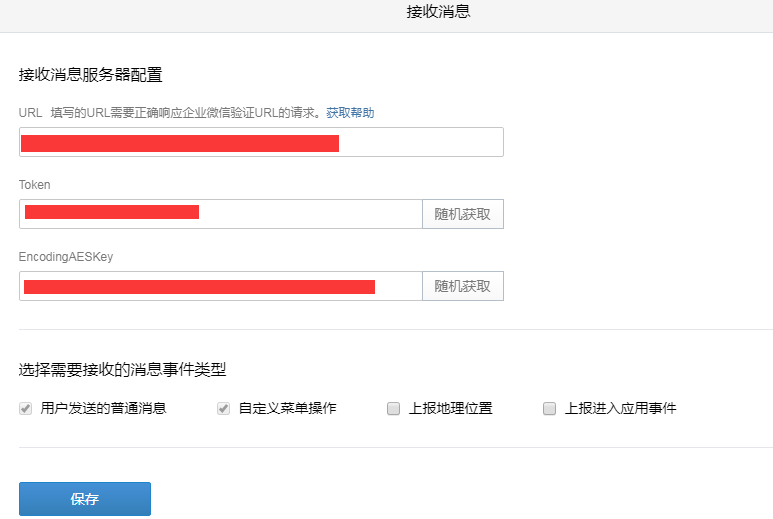
Task: Enable the 上报地理位置 checkbox
Action: click(394, 409)
